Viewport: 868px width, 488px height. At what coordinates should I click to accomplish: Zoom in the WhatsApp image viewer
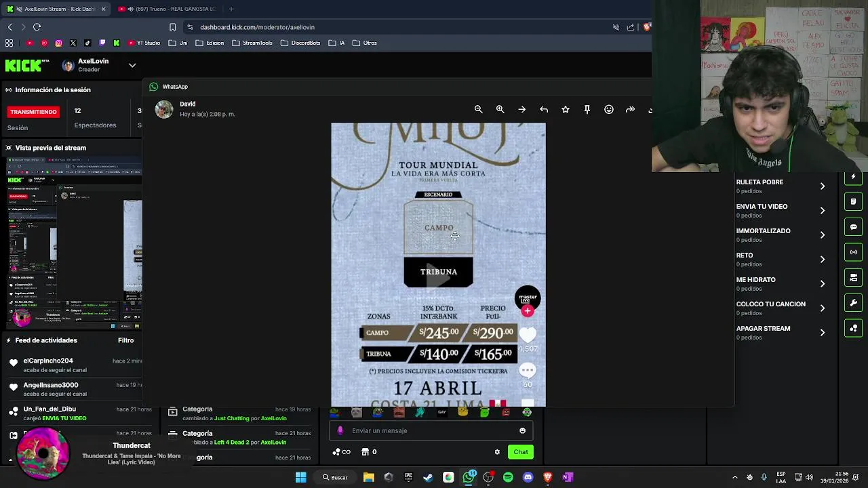click(x=500, y=109)
